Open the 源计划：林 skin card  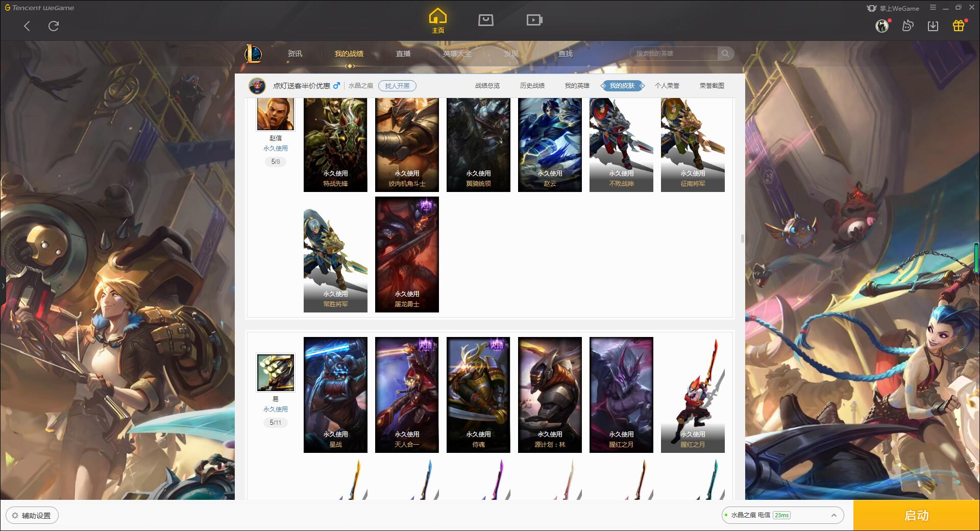coord(550,395)
